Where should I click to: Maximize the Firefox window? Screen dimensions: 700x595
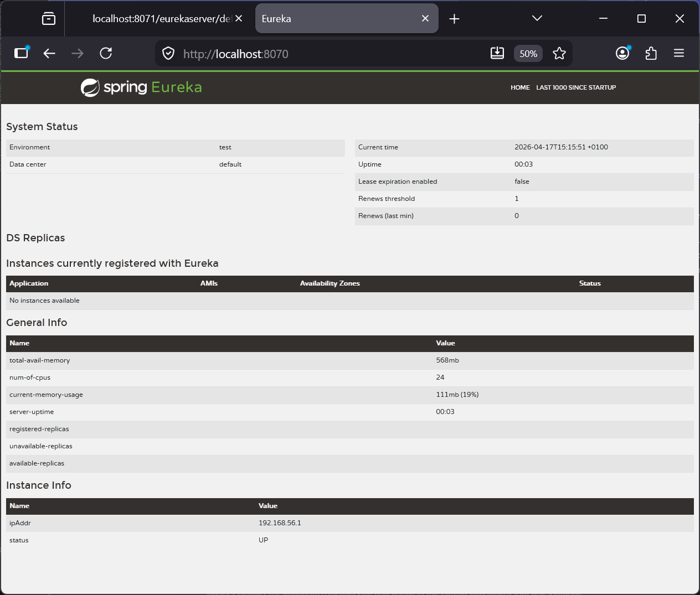point(641,18)
